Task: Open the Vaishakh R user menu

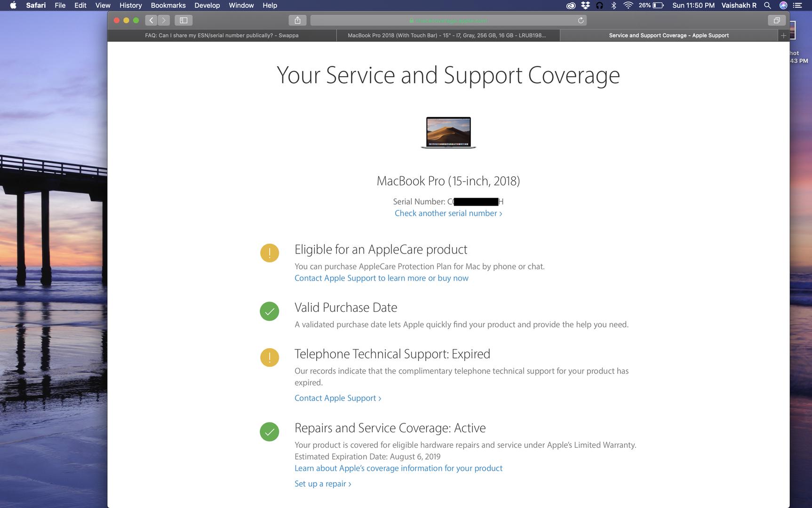Action: tap(739, 5)
